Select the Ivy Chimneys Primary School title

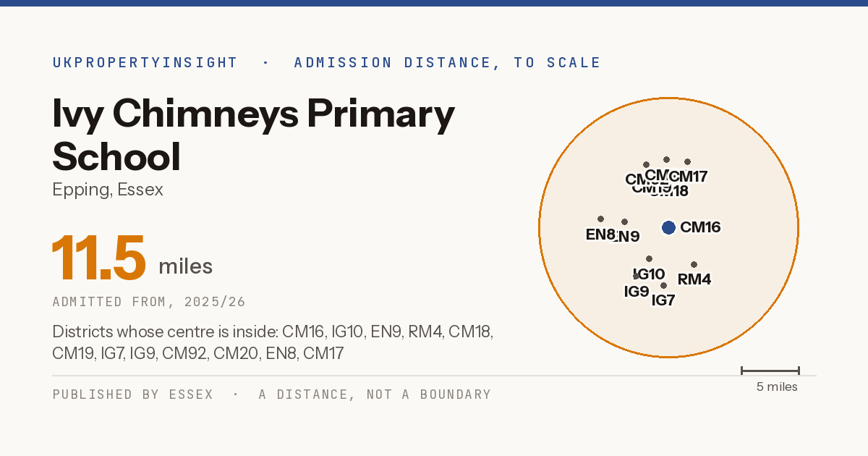(253, 135)
